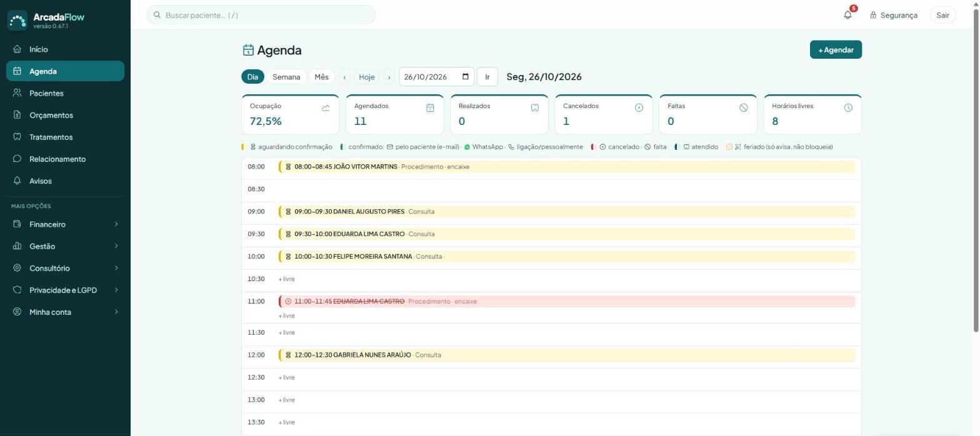Click the ArcadaFlow logo icon
980x436 pixels.
click(x=17, y=21)
